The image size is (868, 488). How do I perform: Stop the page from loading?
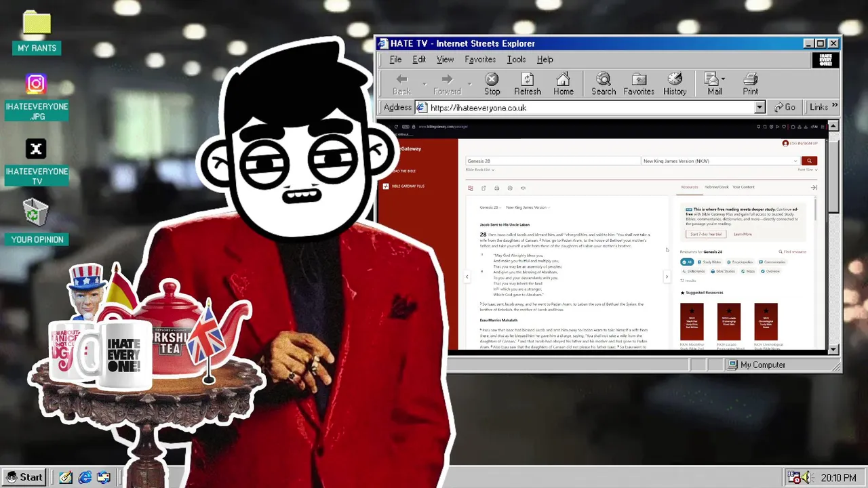[492, 84]
